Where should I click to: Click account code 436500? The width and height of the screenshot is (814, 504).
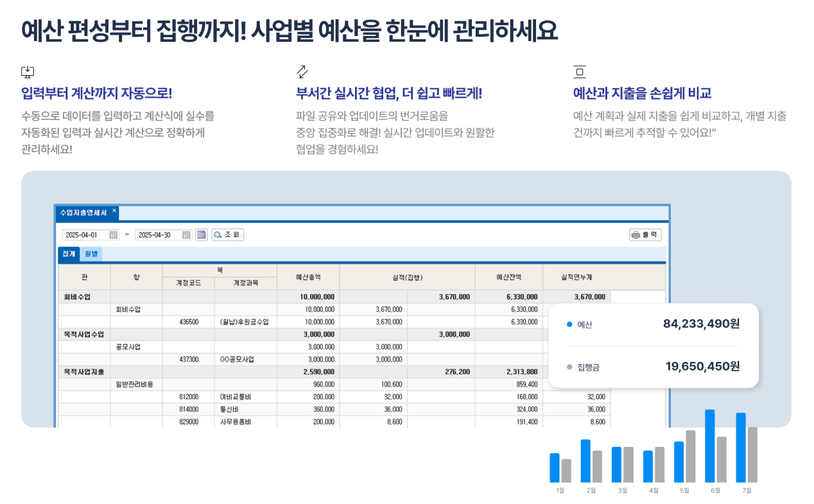[x=189, y=322]
